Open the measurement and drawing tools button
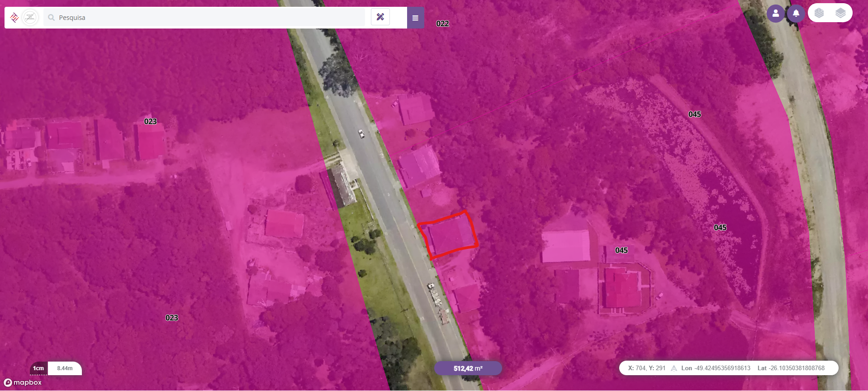This screenshot has height=391, width=868. coord(380,17)
